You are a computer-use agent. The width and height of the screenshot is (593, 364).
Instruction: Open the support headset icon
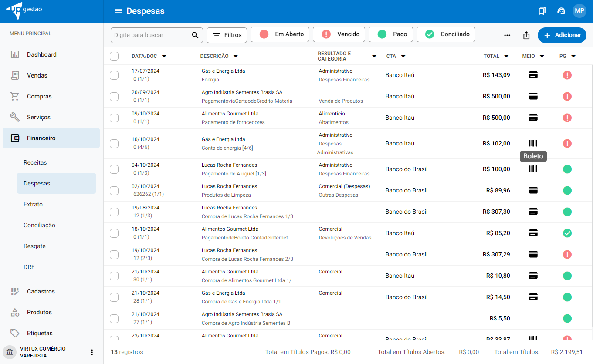pos(561,11)
